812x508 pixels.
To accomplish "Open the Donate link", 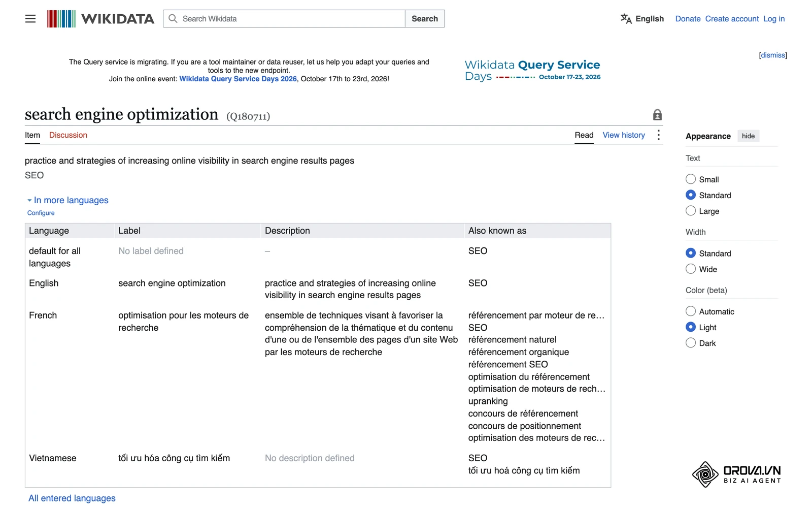I will click(688, 19).
